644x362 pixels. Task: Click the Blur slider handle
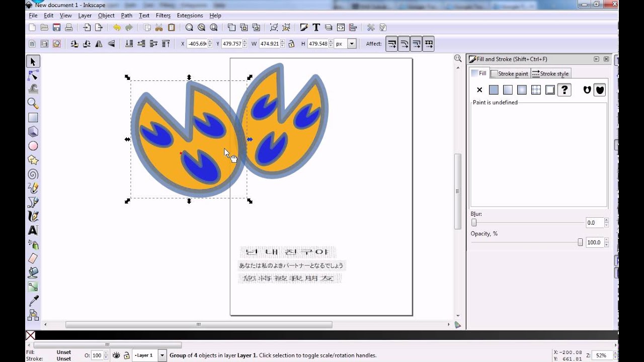[x=474, y=222]
